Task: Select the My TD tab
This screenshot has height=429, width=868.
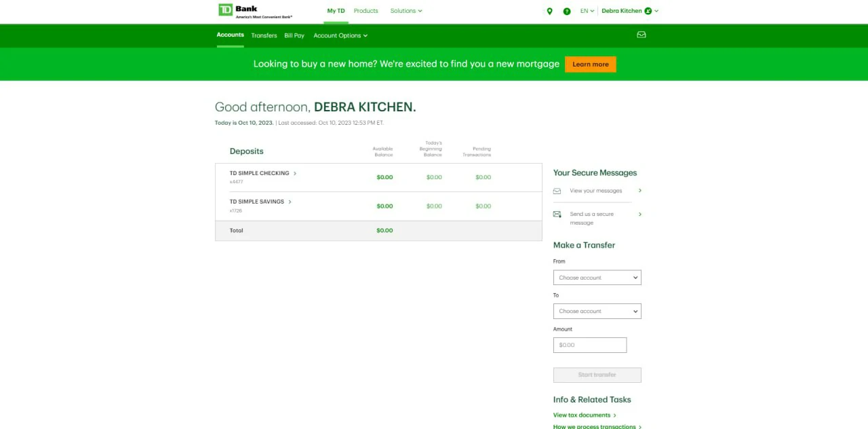Action: pyautogui.click(x=336, y=11)
